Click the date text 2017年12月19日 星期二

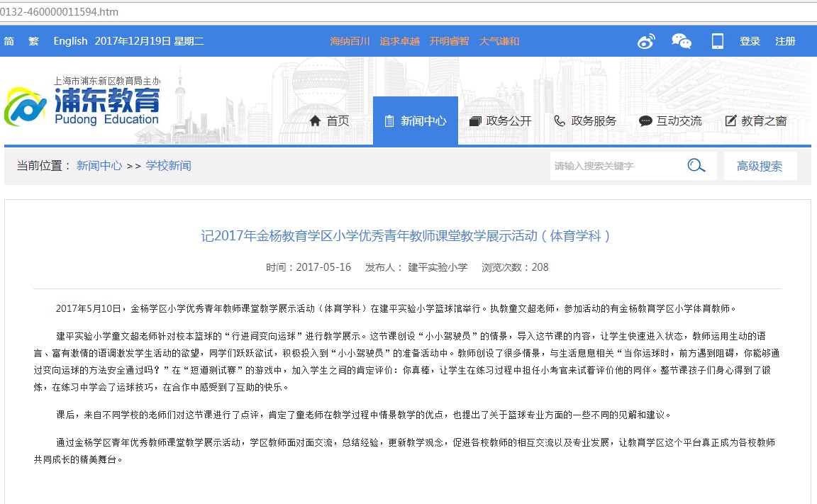[149, 41]
